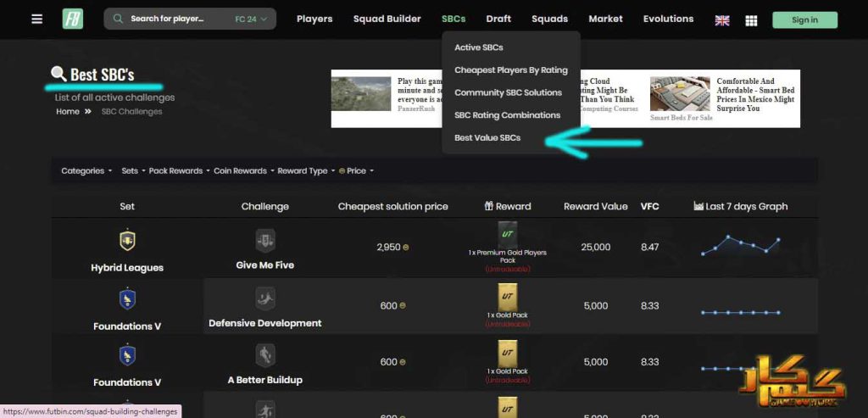Click Foundations V badge for Defensive Development
The image size is (868, 418).
pos(127,299)
